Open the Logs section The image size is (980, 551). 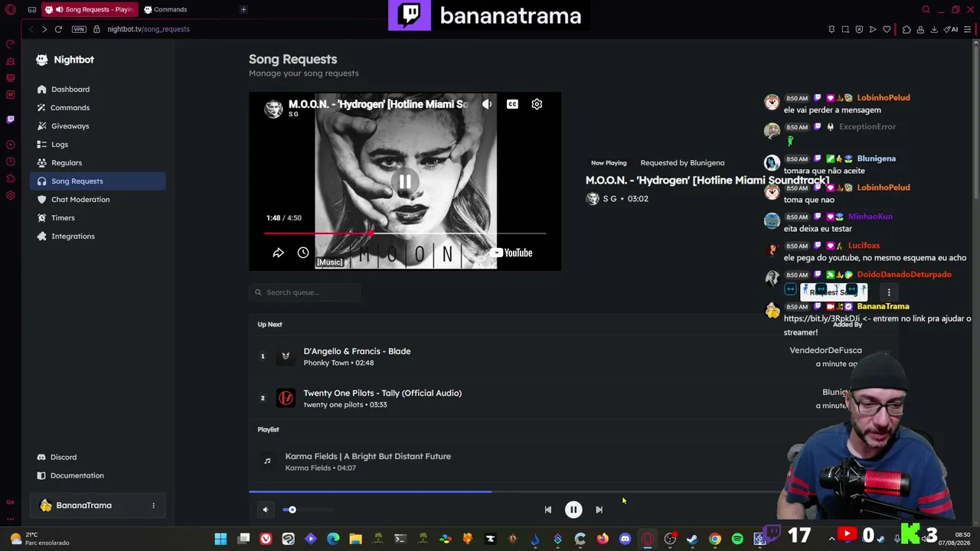[97, 145]
